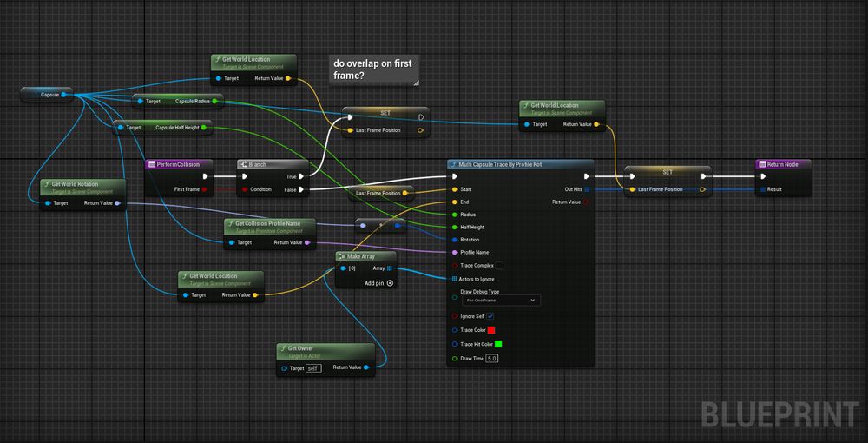The width and height of the screenshot is (868, 443).
Task: Click the PerformCollision entry node icon
Action: 152,164
